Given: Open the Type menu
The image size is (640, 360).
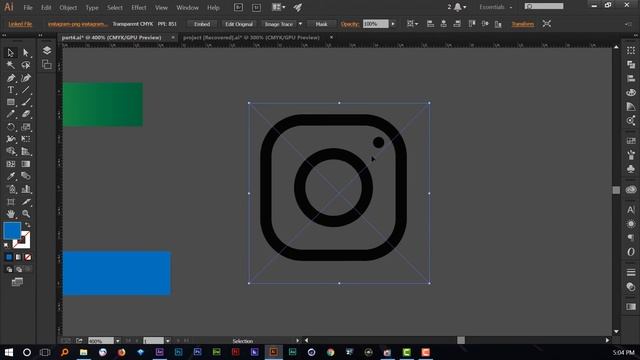Looking at the screenshot, I should (92, 7).
